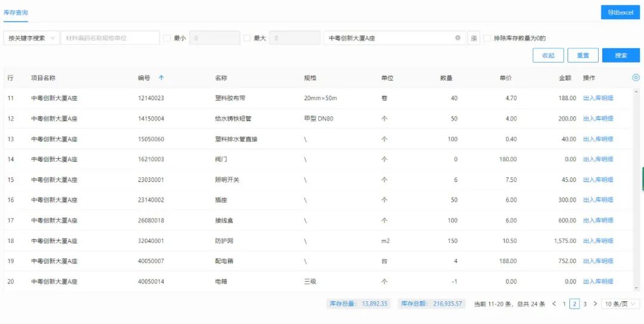Click the 规格 column header

[310, 78]
